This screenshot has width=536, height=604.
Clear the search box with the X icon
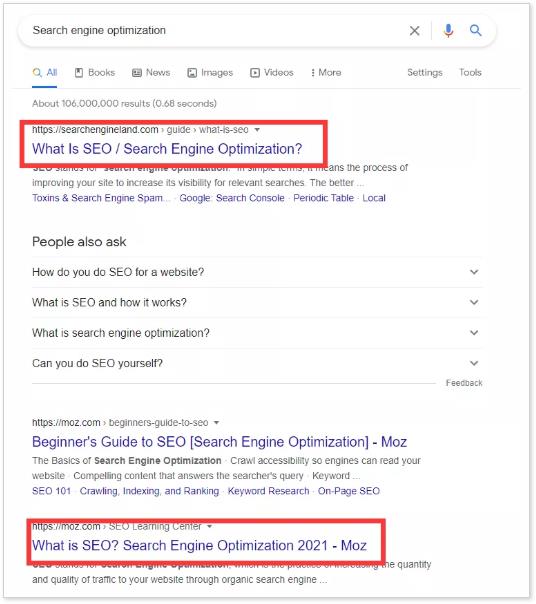coord(414,30)
